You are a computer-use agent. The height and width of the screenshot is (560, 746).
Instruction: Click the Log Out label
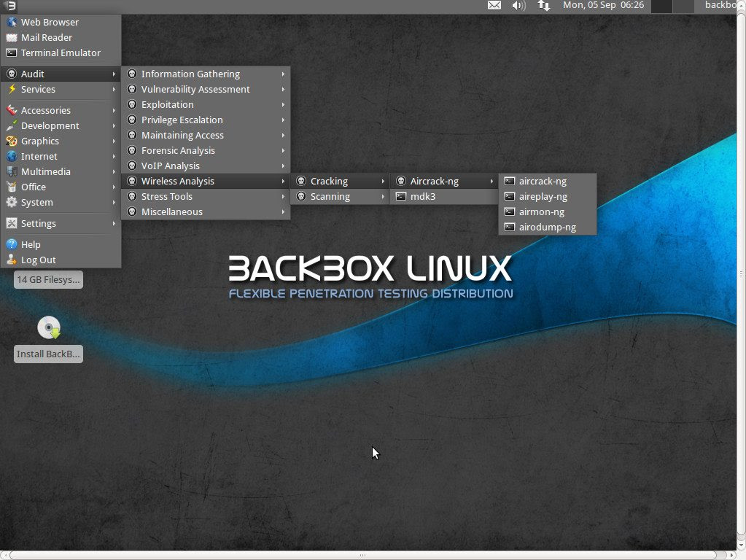(x=39, y=260)
